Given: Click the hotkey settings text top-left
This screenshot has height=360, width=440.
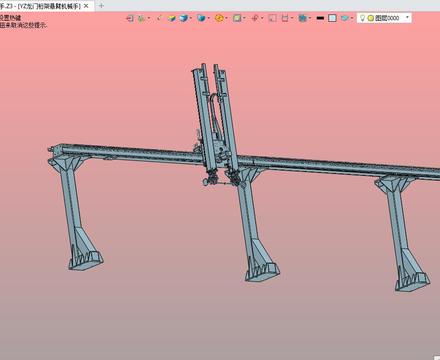Looking at the screenshot, I should [11, 18].
